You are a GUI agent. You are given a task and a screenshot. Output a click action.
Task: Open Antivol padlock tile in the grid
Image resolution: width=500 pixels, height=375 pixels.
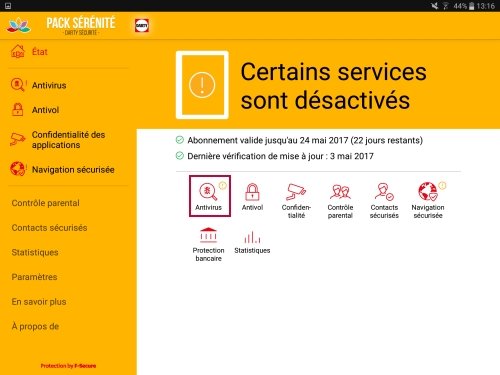[252, 197]
